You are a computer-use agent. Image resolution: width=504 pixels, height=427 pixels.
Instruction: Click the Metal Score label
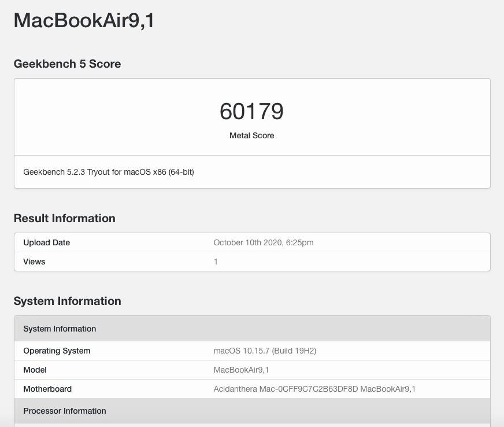251,135
